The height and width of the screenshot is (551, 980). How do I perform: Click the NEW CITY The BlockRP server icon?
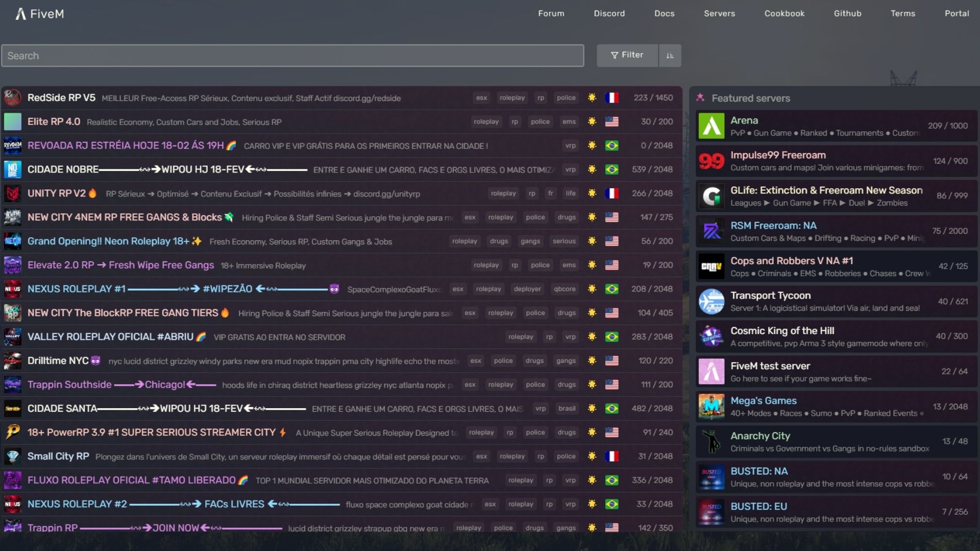click(x=13, y=313)
